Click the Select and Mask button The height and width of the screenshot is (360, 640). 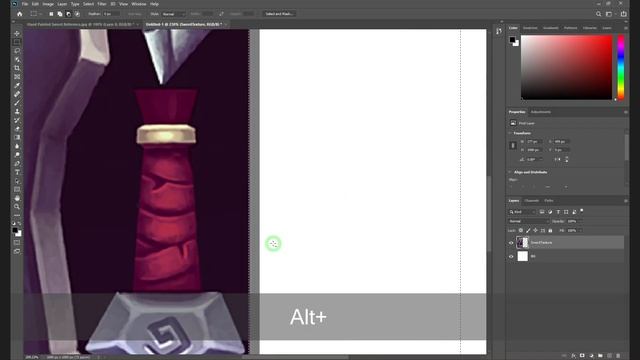279,14
